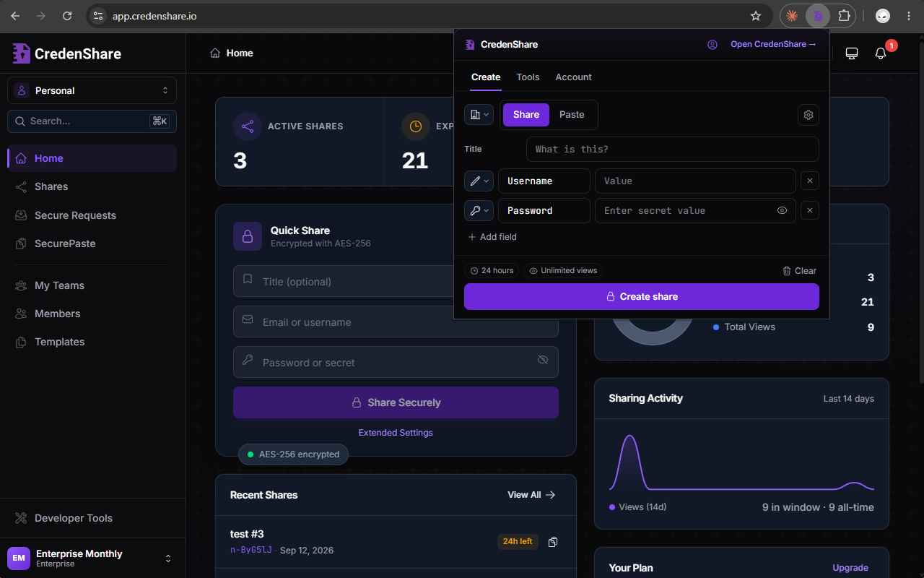
Task: Expand the Enterprise Monthly account menu
Action: click(92, 558)
